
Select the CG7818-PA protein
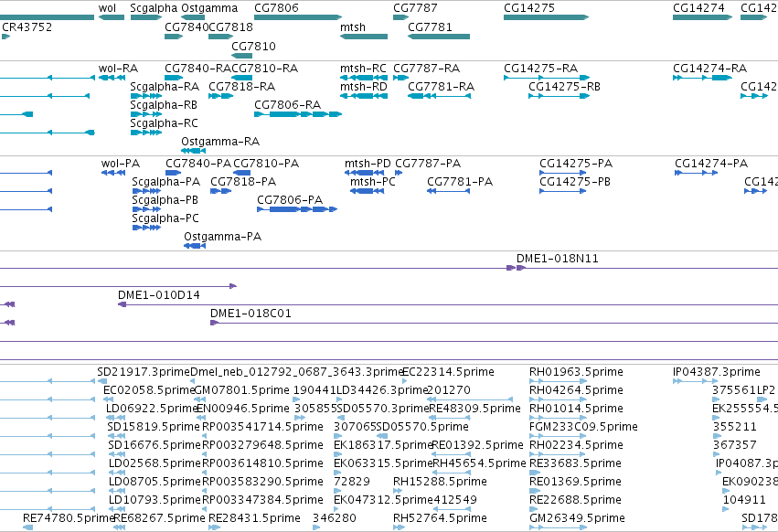tap(221, 191)
